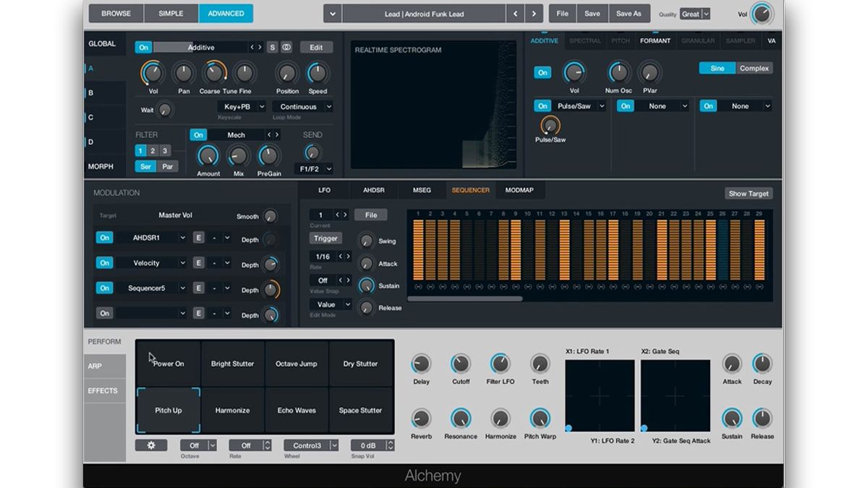Click the Filter LFO perform knob
Viewport: 868px width, 488px height.
click(x=500, y=364)
